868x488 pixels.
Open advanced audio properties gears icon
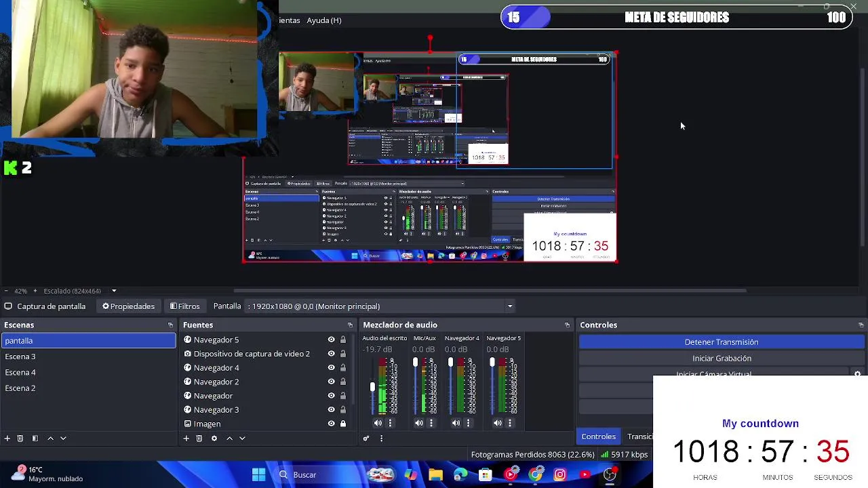point(366,439)
